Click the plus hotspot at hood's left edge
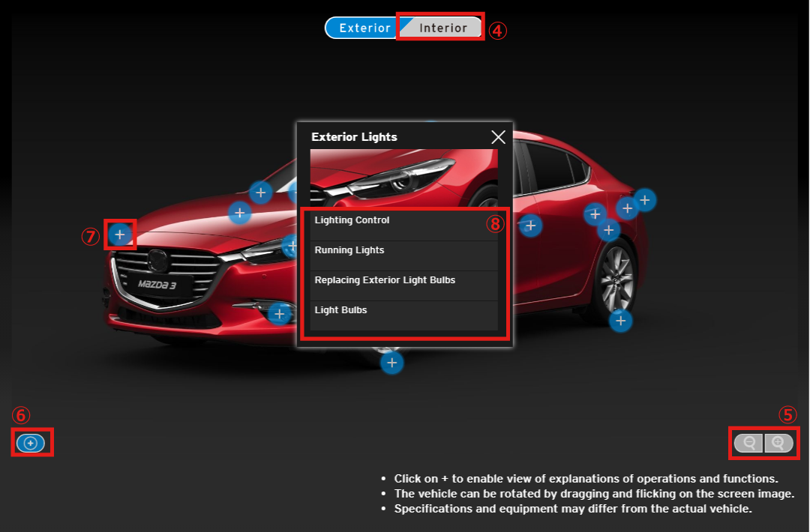Screen dimensions: 810x532 [x=120, y=235]
